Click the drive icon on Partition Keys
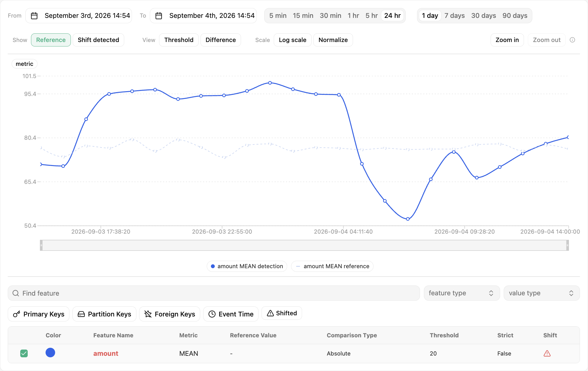 (81, 314)
